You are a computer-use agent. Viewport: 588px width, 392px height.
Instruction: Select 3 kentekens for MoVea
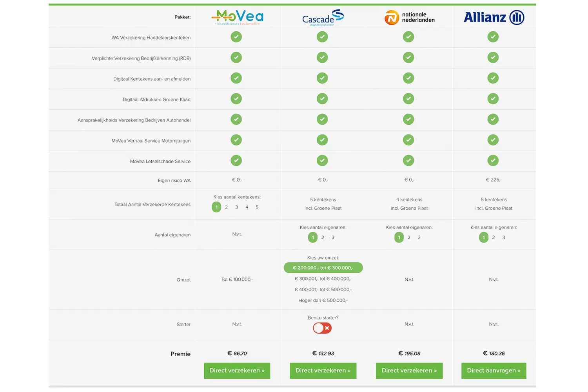tap(237, 207)
